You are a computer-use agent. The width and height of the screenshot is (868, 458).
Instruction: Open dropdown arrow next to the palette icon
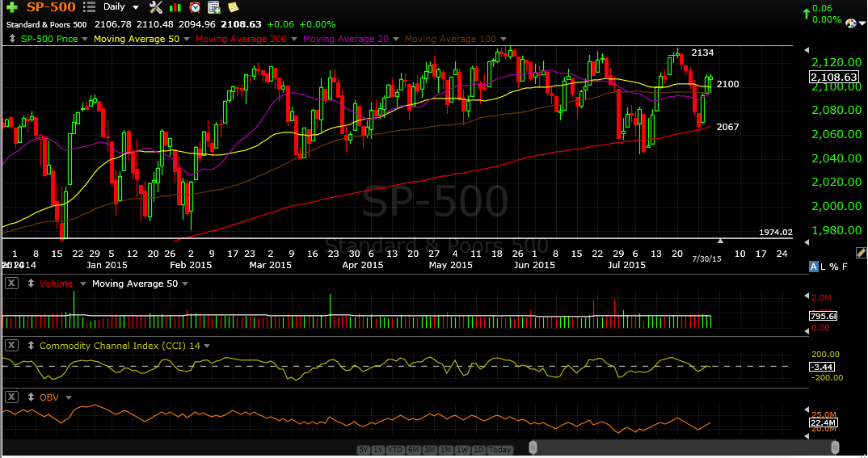click(x=862, y=23)
